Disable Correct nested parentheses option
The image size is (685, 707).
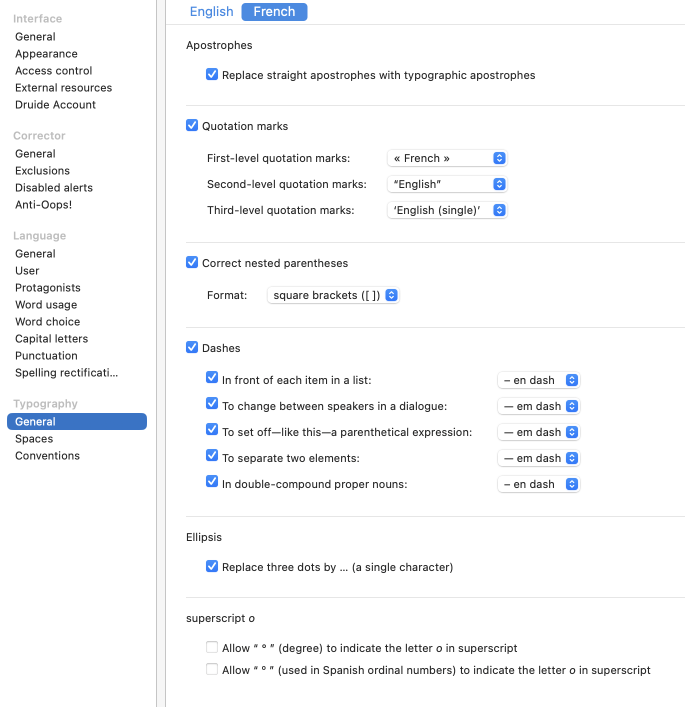(192, 263)
